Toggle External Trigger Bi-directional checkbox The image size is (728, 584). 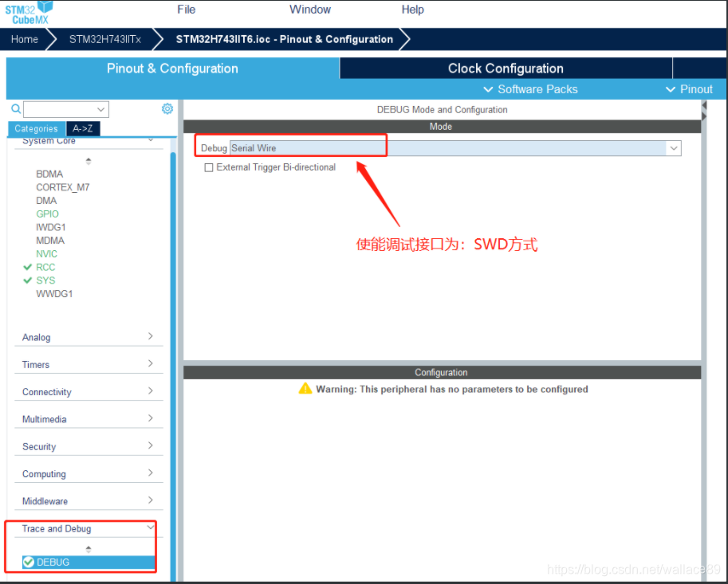(x=209, y=167)
